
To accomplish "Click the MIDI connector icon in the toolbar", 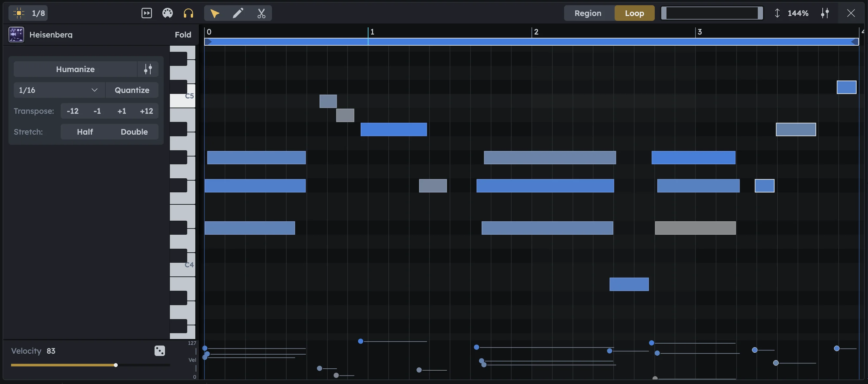I will tap(168, 13).
